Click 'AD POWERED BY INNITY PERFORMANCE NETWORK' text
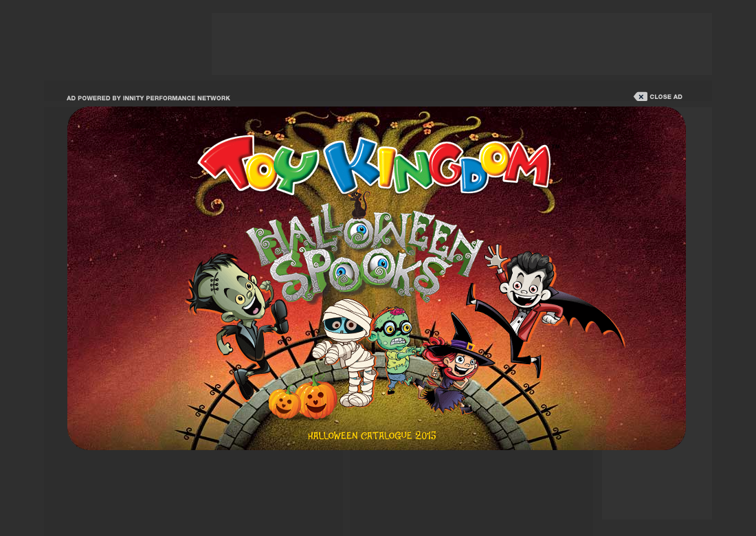 tap(148, 98)
